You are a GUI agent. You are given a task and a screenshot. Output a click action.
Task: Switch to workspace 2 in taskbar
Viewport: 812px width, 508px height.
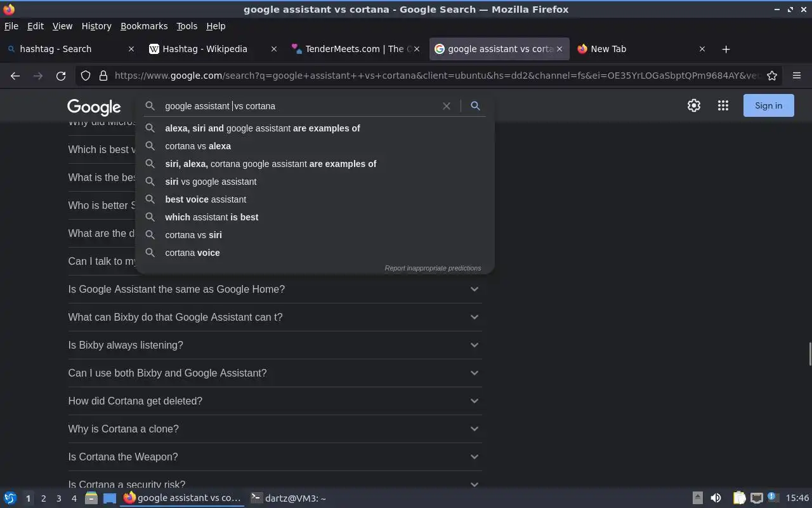[43, 498]
